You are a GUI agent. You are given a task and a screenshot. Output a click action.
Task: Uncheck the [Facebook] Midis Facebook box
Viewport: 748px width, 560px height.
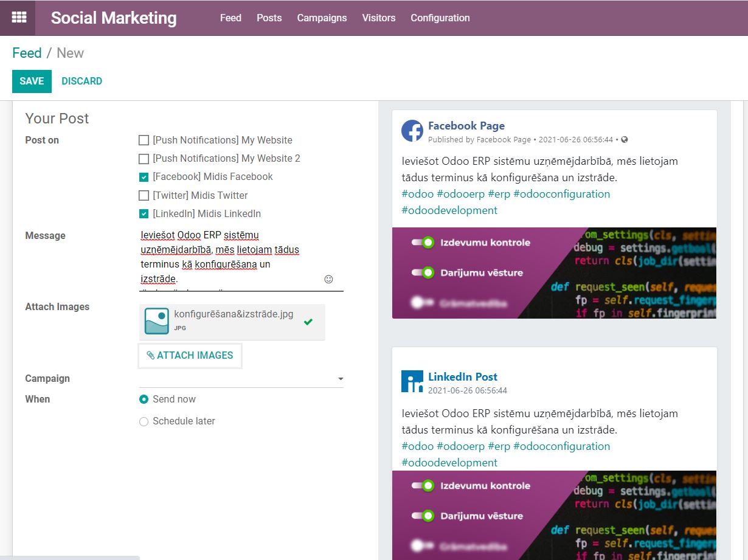tap(144, 177)
